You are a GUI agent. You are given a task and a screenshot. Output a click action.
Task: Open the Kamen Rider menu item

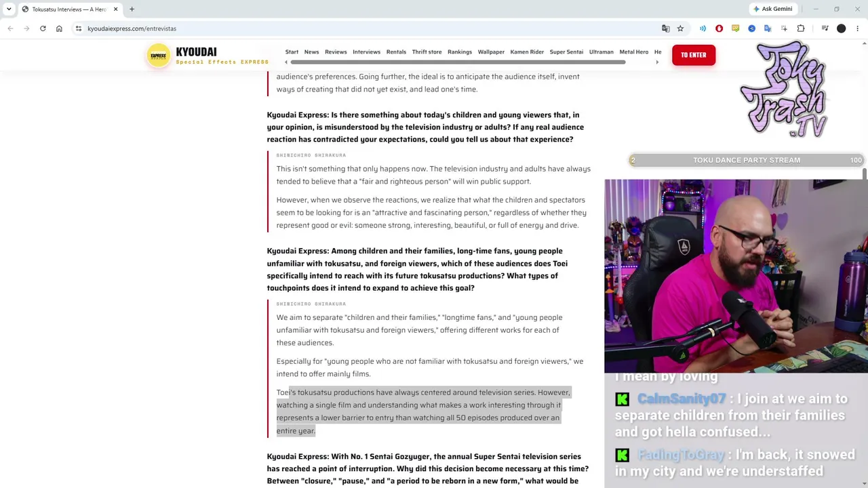(527, 52)
